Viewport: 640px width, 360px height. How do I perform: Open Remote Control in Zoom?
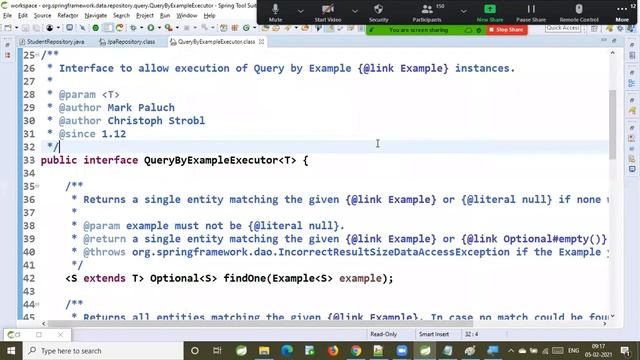click(579, 12)
